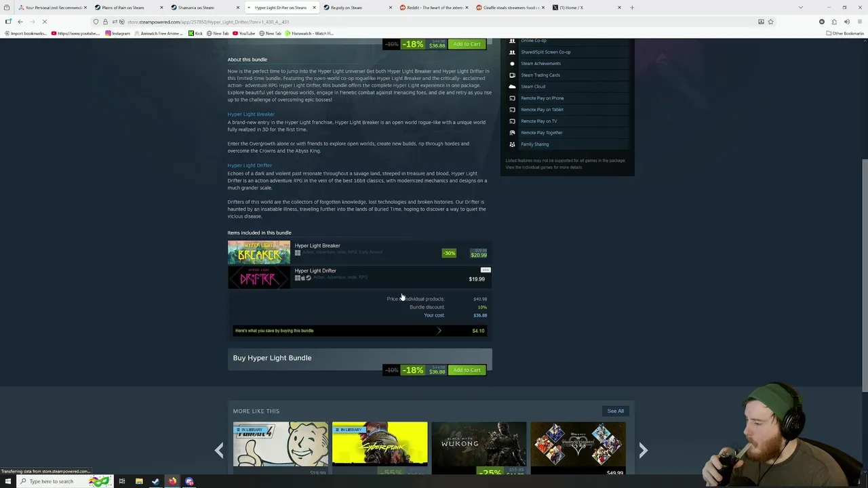Open Harawatch bookmark
The height and width of the screenshot is (488, 868).
309,33
